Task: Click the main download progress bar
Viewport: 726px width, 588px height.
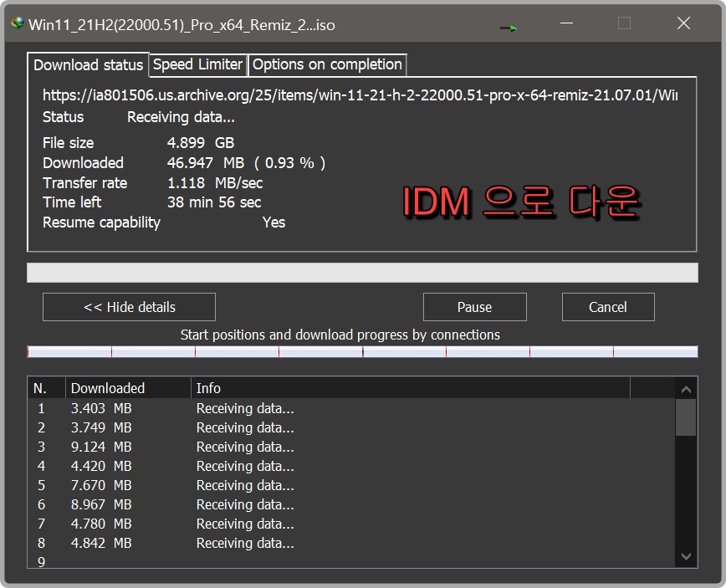Action: point(362,273)
